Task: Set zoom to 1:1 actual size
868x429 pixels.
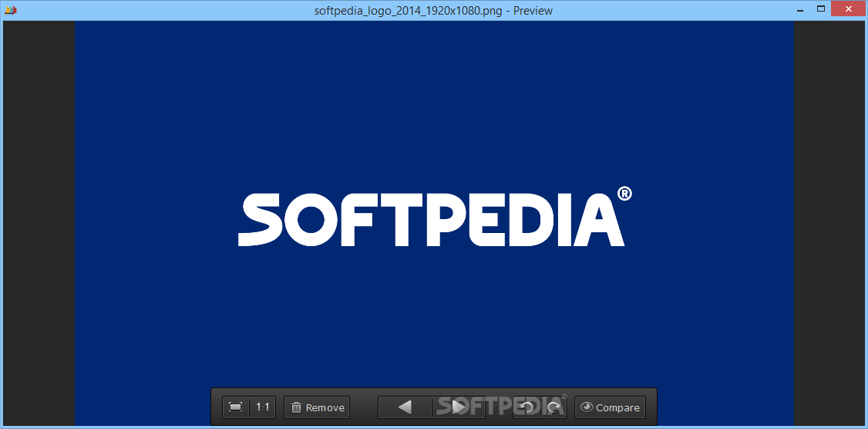Action: coord(262,407)
